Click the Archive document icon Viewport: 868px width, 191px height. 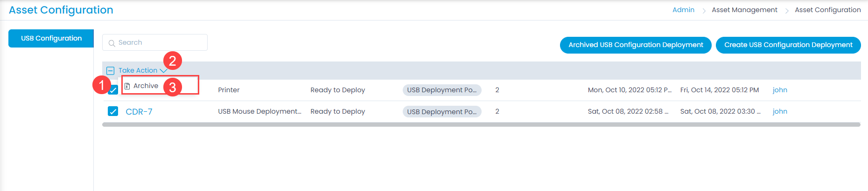pyautogui.click(x=127, y=86)
